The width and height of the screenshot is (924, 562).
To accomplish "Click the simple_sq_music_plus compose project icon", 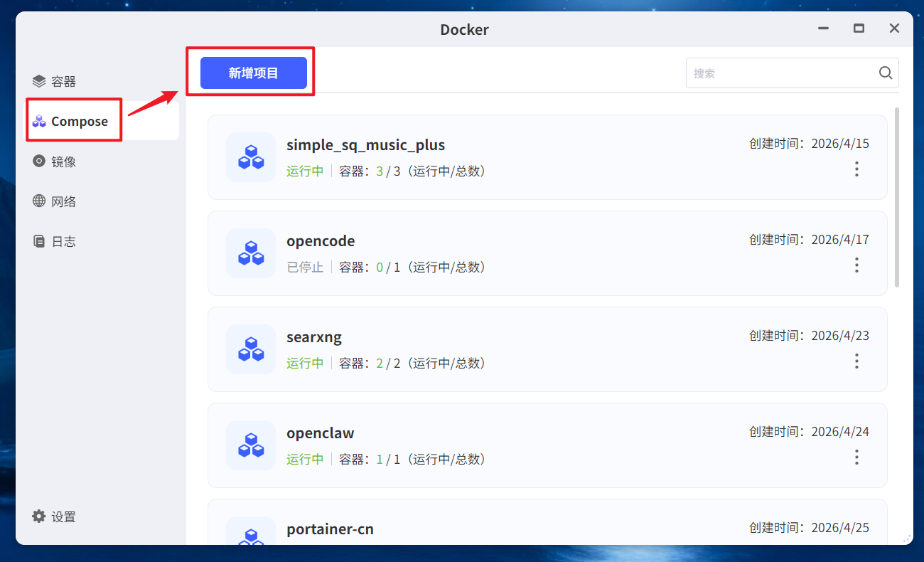I will click(251, 157).
